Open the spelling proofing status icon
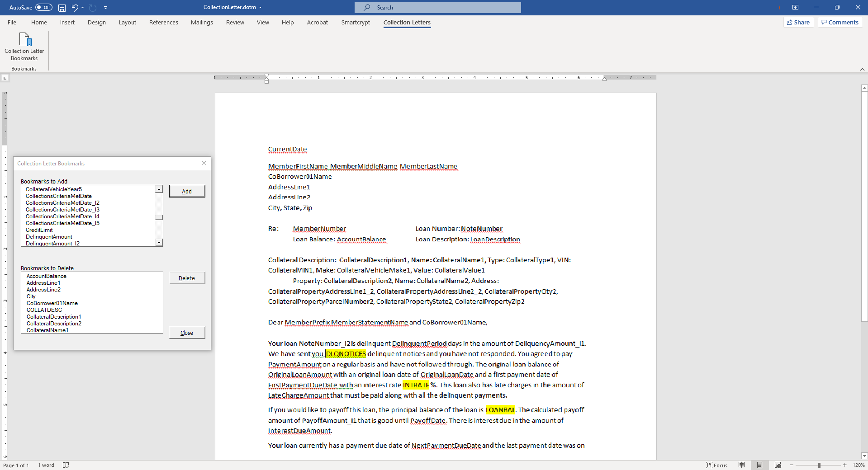 click(66, 465)
